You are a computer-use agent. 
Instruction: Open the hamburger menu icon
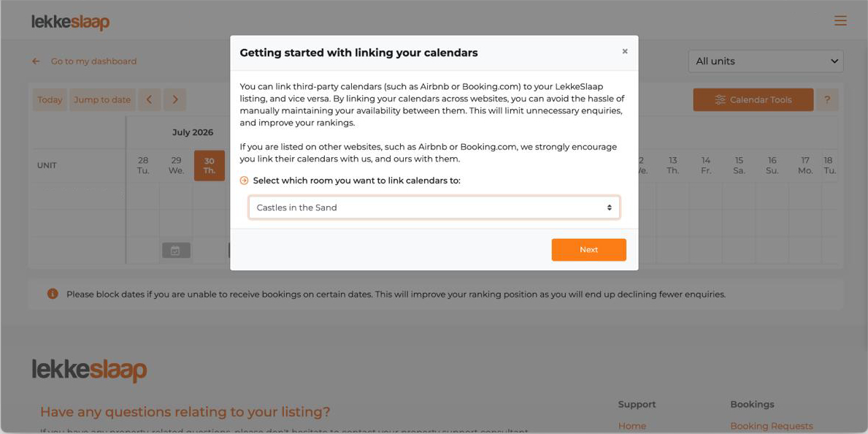(840, 21)
